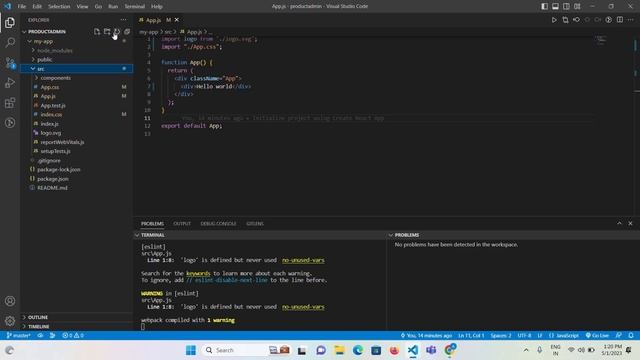
Task: Toggle the Primary Side Bar layout icon
Action: pos(544,6)
